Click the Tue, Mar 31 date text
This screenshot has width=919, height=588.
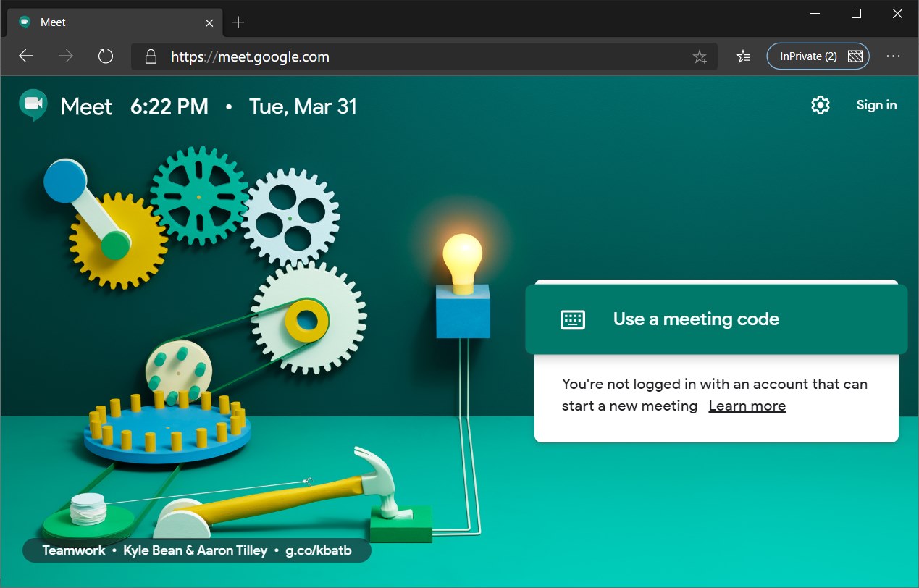point(303,106)
